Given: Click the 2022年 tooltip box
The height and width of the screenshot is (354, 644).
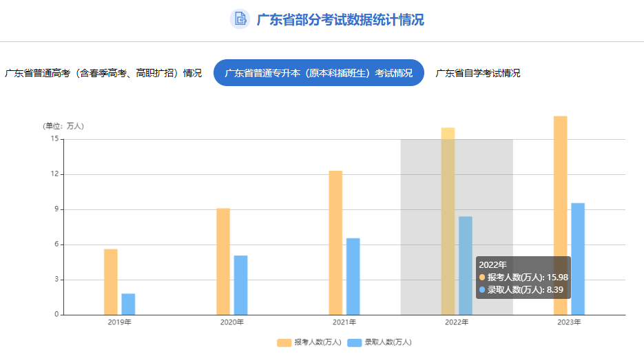Looking at the screenshot, I should pyautogui.click(x=523, y=278).
